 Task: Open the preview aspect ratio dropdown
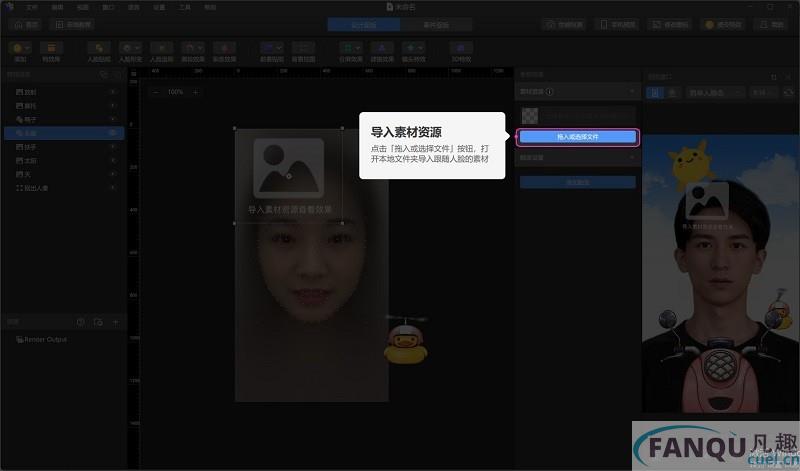click(764, 92)
